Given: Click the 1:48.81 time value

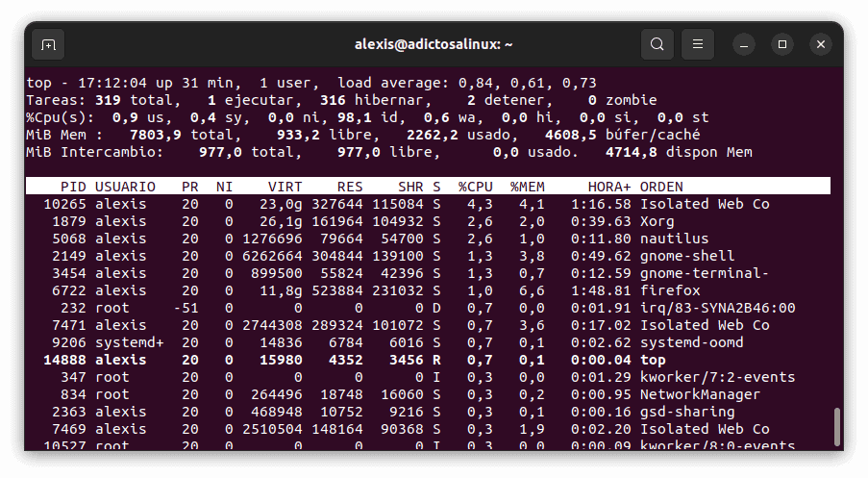Looking at the screenshot, I should (601, 290).
